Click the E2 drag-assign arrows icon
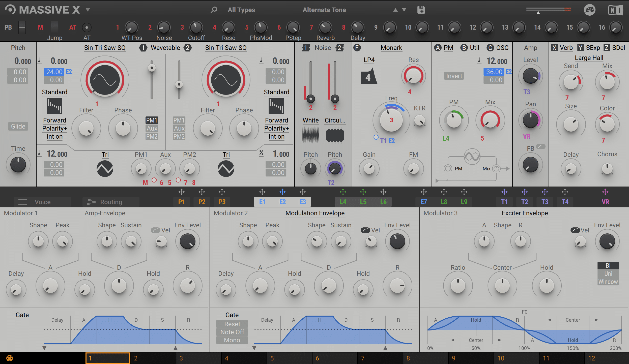 point(282,192)
